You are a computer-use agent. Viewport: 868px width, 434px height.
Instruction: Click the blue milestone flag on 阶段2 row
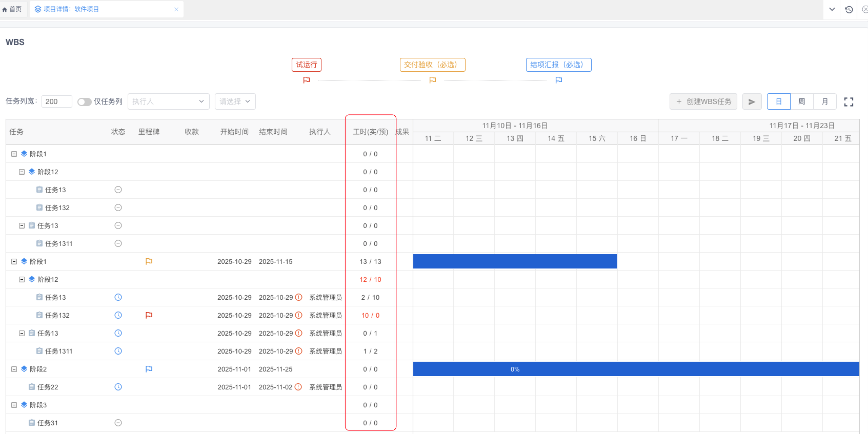click(x=149, y=369)
